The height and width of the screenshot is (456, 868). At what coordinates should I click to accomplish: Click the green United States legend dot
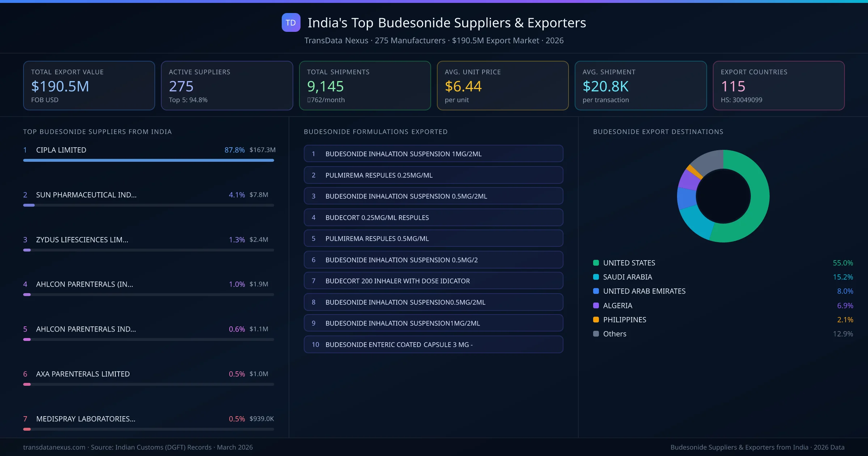[x=595, y=263]
